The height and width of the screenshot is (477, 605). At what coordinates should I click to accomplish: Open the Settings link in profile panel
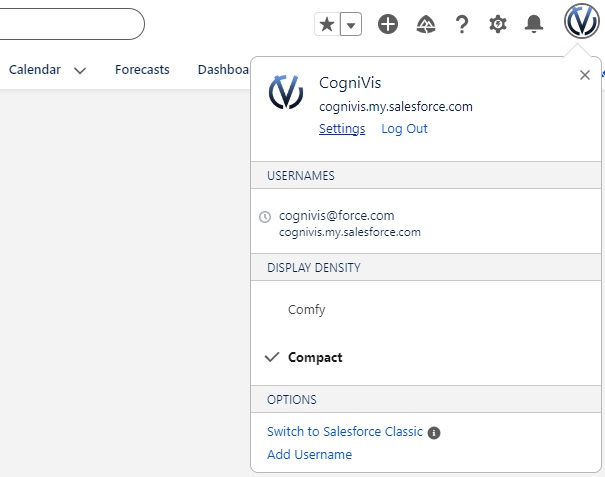tap(342, 129)
